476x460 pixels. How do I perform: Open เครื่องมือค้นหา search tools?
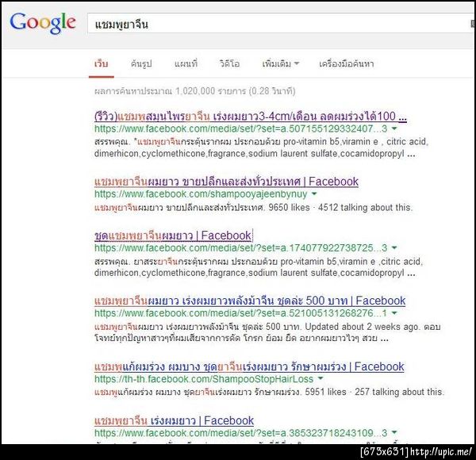[347, 63]
